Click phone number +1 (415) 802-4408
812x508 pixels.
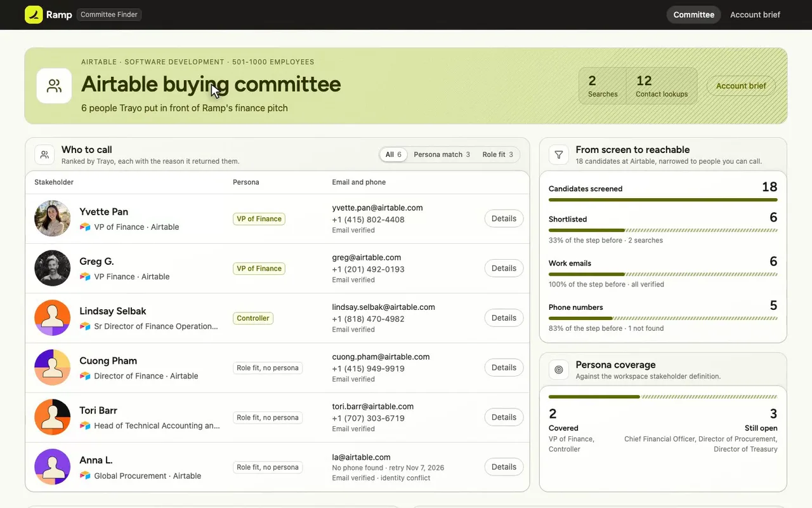tap(368, 220)
